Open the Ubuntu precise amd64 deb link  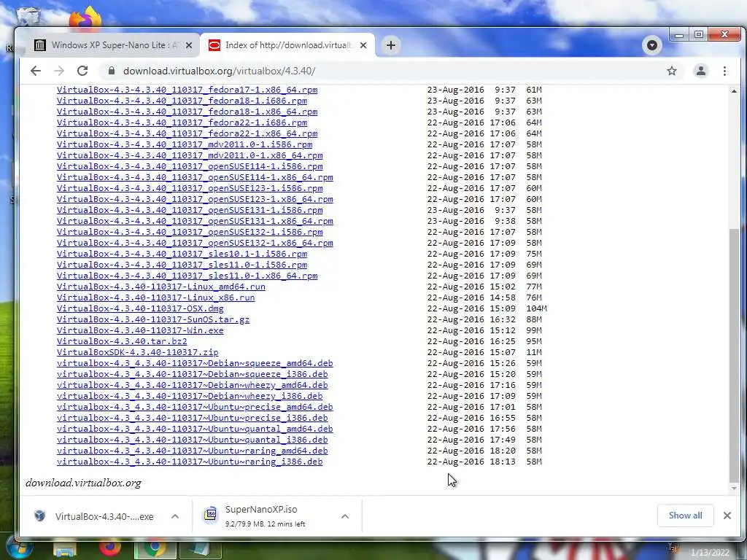[195, 407]
